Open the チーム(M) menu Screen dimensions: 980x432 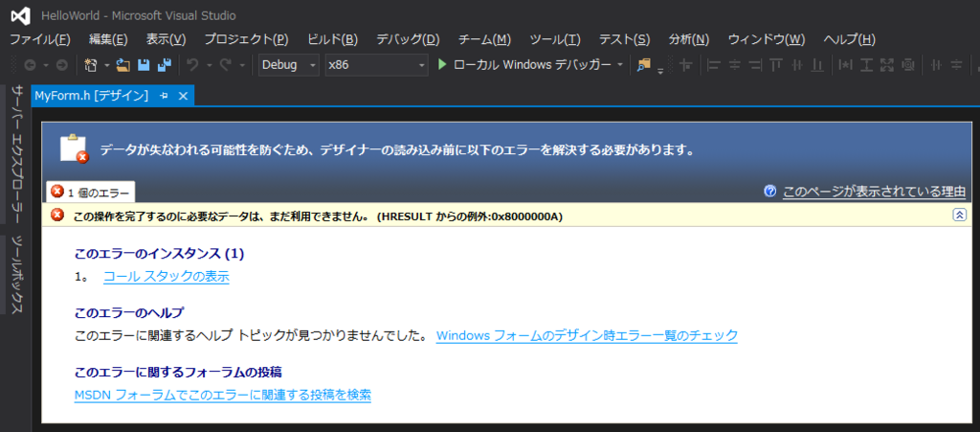(x=485, y=39)
